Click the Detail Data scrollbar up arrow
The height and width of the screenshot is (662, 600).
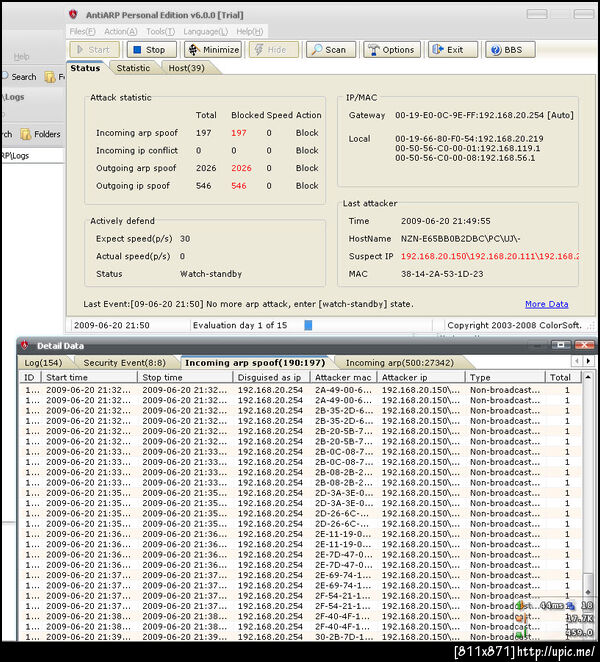click(587, 377)
